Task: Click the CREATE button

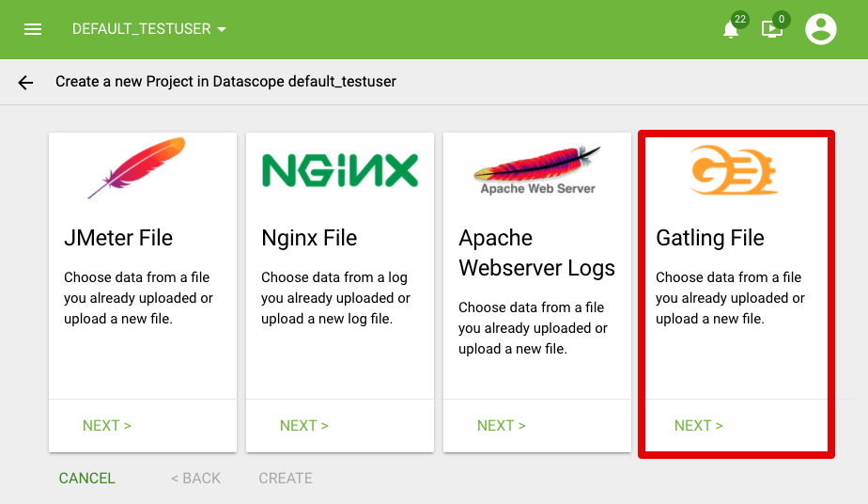Action: point(286,478)
